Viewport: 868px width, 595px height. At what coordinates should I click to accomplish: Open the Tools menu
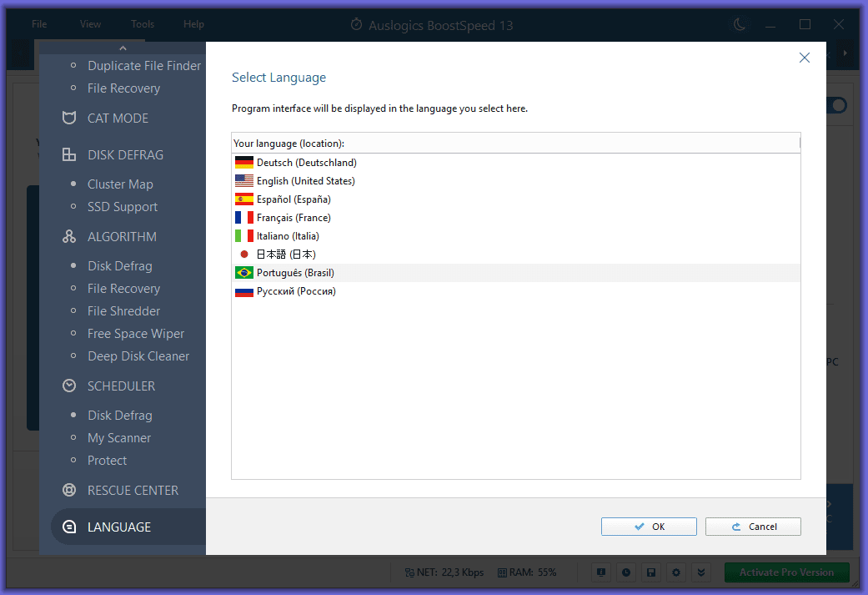click(x=143, y=24)
